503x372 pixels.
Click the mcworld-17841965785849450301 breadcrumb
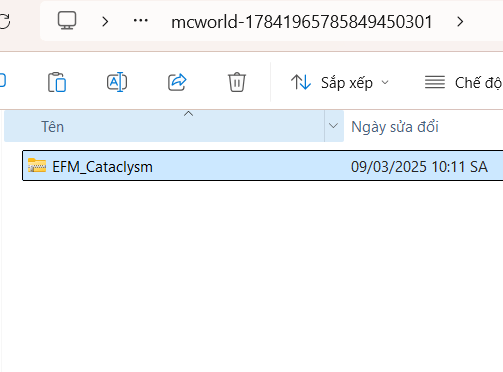coord(302,22)
